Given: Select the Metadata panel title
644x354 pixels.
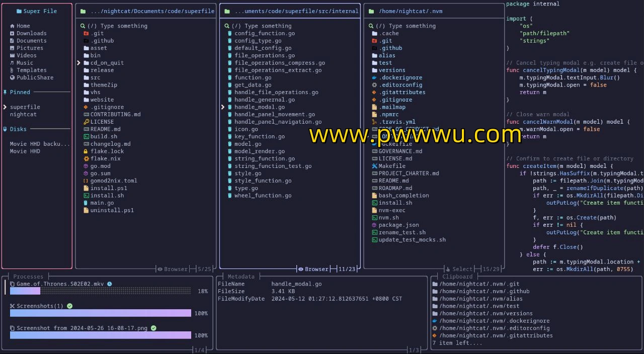Looking at the screenshot, I should click(241, 277).
